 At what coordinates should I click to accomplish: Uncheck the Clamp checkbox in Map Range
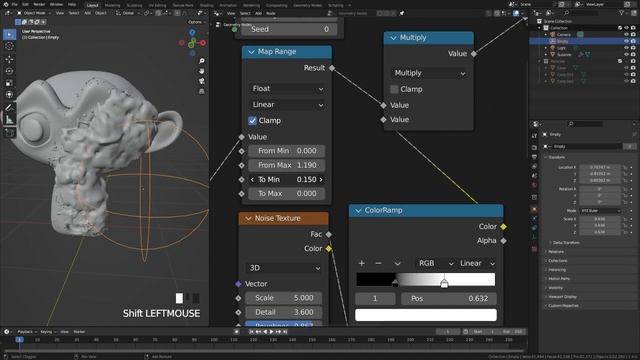[x=252, y=120]
